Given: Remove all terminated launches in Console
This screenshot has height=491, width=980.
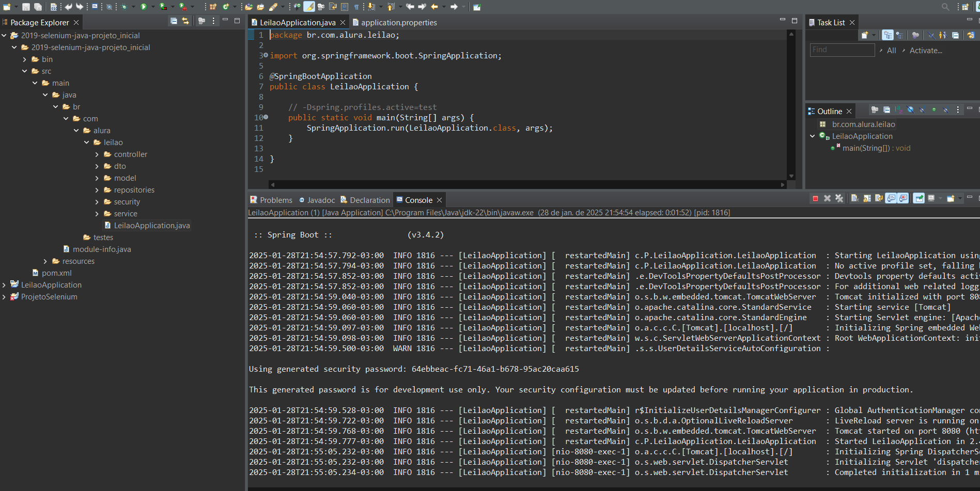Looking at the screenshot, I should 839,199.
